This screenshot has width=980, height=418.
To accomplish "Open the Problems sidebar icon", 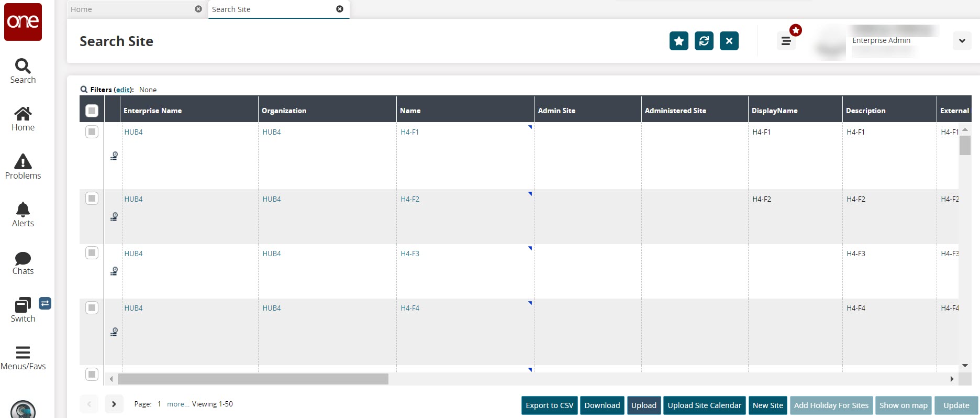I will (23, 167).
